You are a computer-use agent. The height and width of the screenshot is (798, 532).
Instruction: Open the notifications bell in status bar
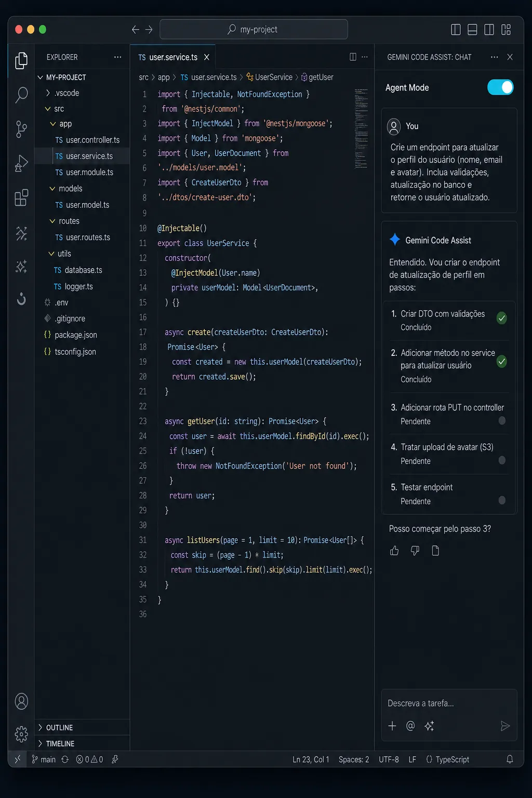(x=510, y=760)
